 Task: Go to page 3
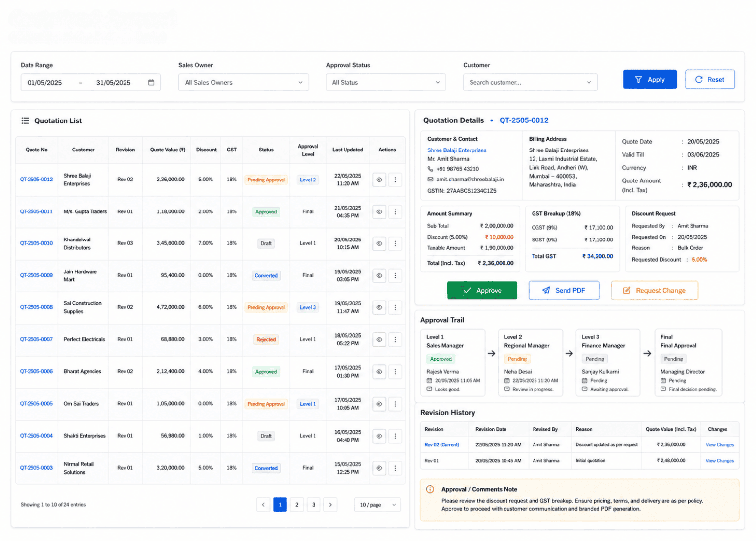(314, 505)
